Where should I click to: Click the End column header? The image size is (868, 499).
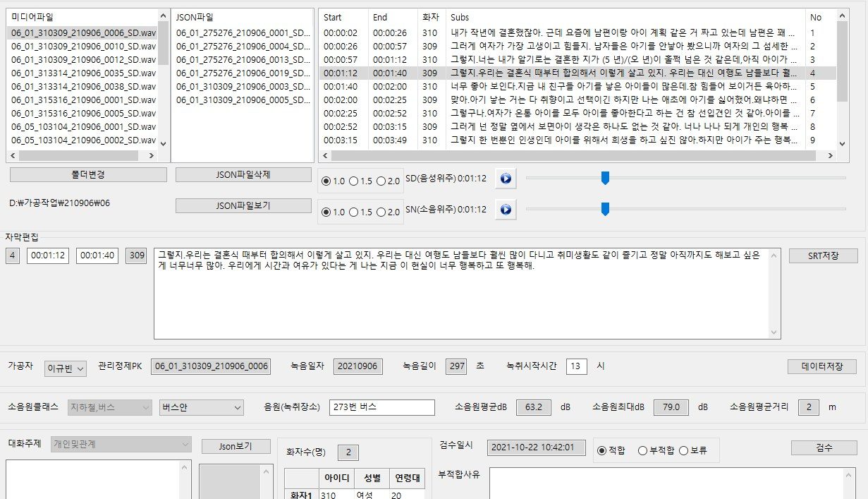coord(393,17)
